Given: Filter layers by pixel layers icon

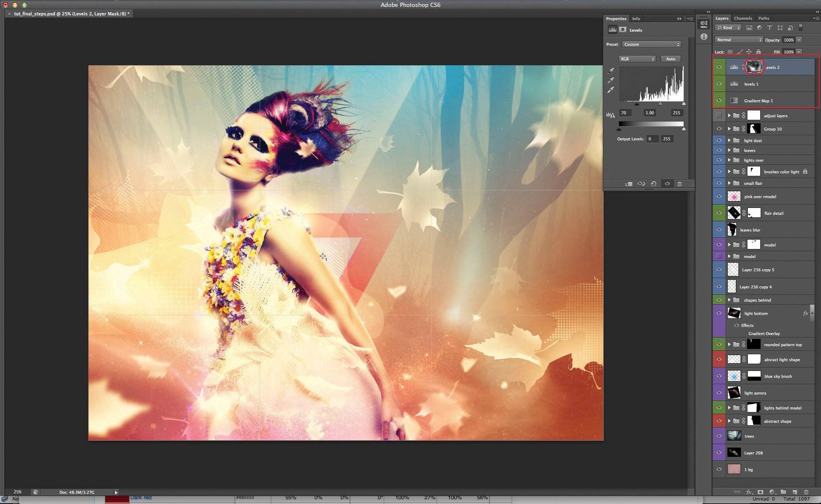Looking at the screenshot, I should tap(749, 28).
